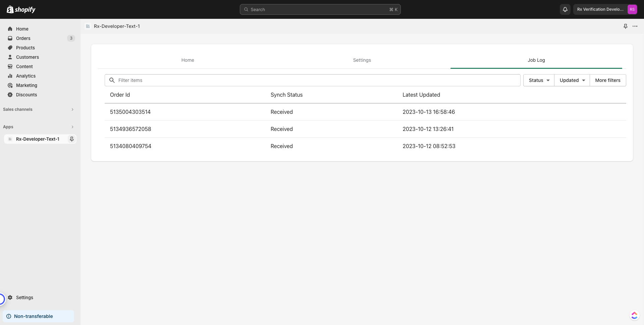Image resolution: width=644 pixels, height=325 pixels.
Task: Select the Job Log tab
Action: click(x=536, y=60)
